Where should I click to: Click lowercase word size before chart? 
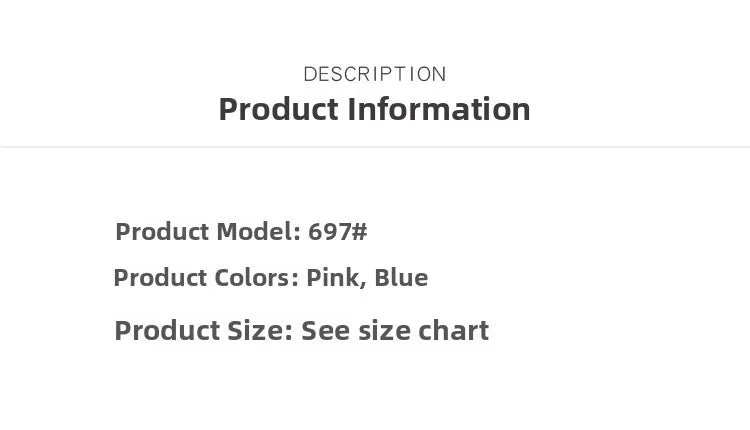384,331
